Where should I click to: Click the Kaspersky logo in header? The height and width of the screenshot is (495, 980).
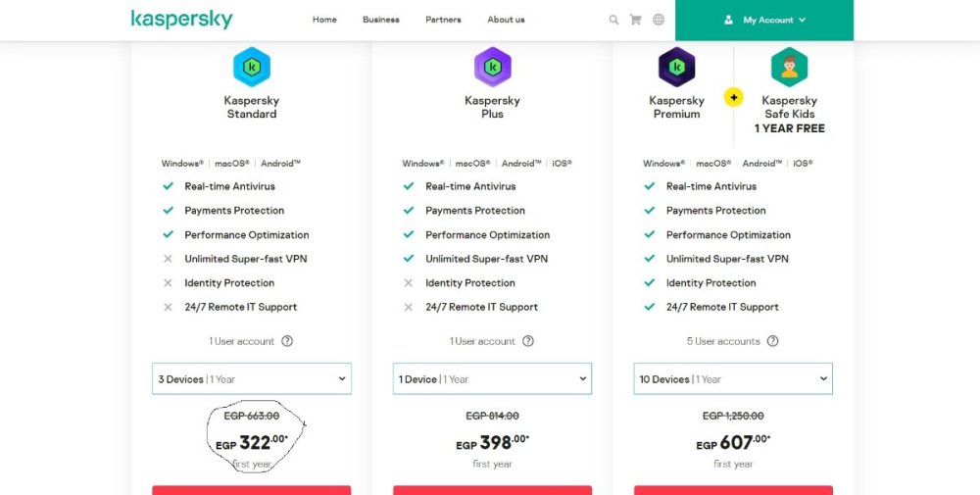point(181,20)
